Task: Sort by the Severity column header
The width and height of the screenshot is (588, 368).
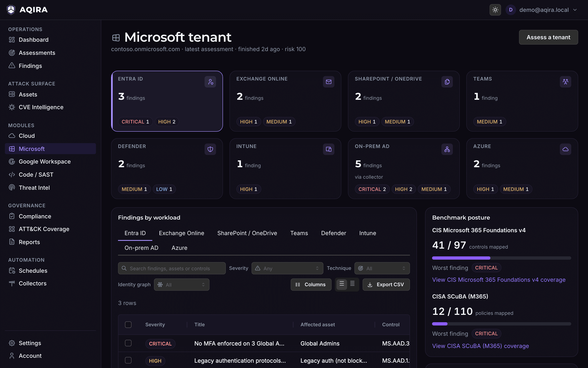Action: click(155, 324)
